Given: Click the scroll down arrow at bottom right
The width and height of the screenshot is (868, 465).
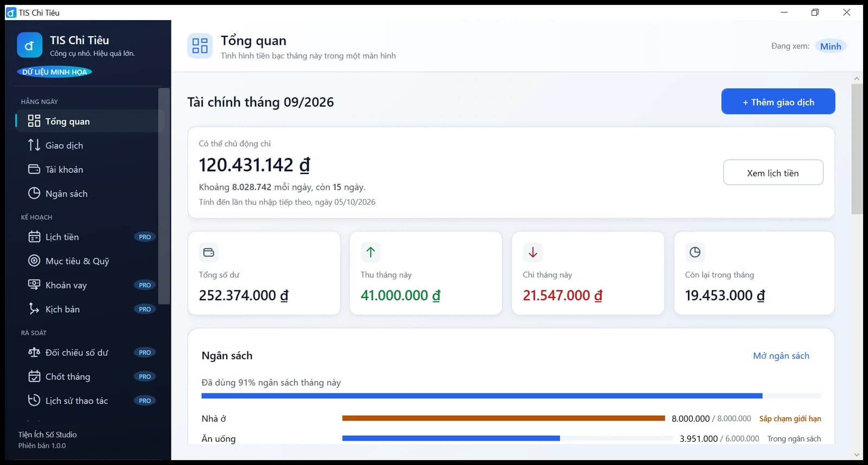Looking at the screenshot, I should (x=857, y=455).
